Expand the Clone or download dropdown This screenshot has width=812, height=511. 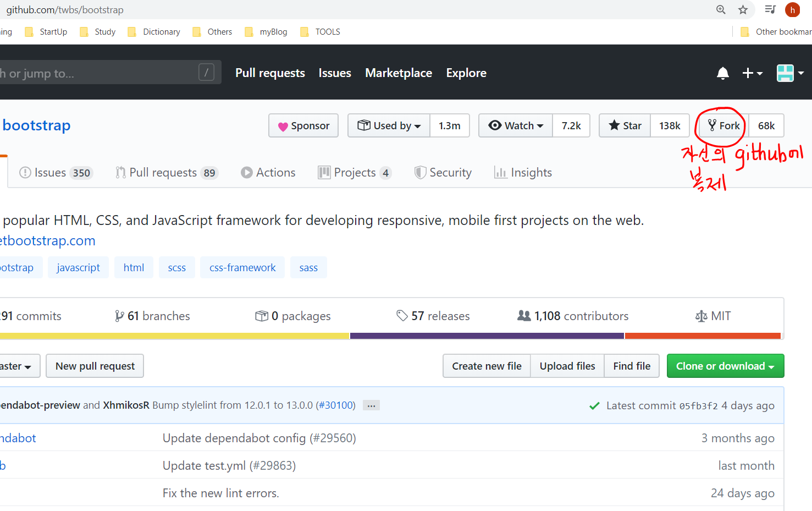tap(725, 366)
